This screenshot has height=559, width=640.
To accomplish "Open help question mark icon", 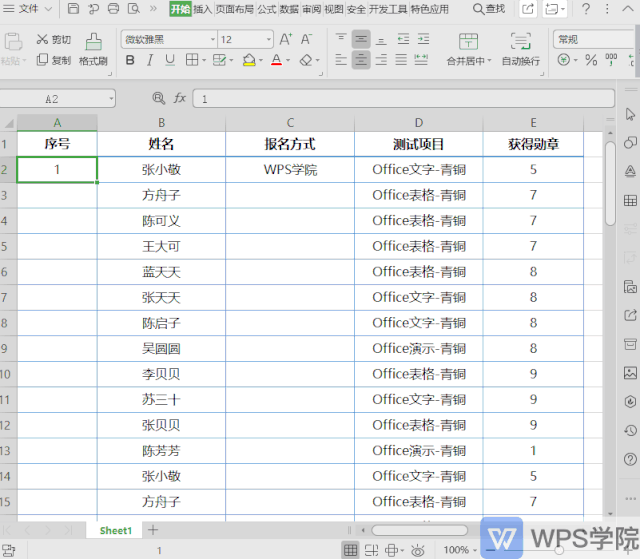I will (586, 9).
